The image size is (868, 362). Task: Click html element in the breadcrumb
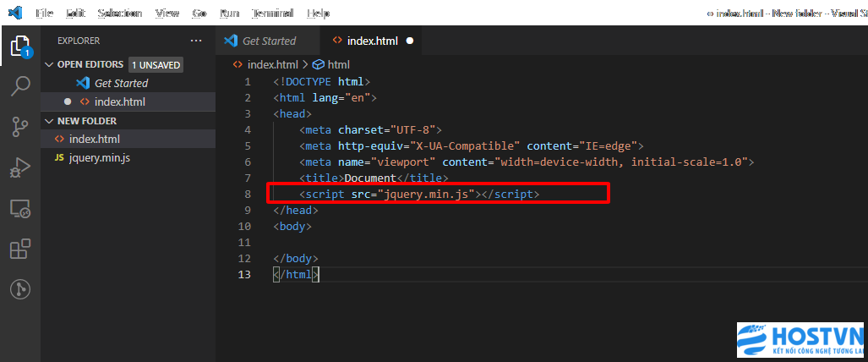point(339,64)
